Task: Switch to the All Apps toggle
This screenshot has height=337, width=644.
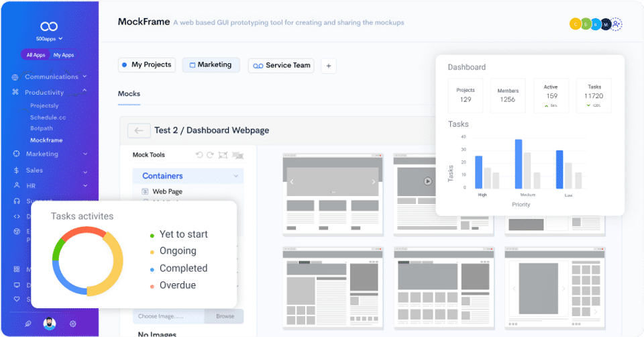Action: [x=36, y=55]
